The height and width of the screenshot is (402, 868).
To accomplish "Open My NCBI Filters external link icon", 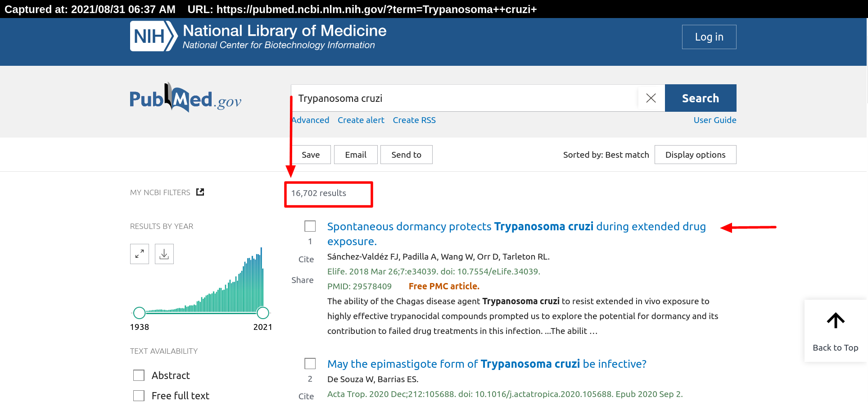I will (200, 192).
